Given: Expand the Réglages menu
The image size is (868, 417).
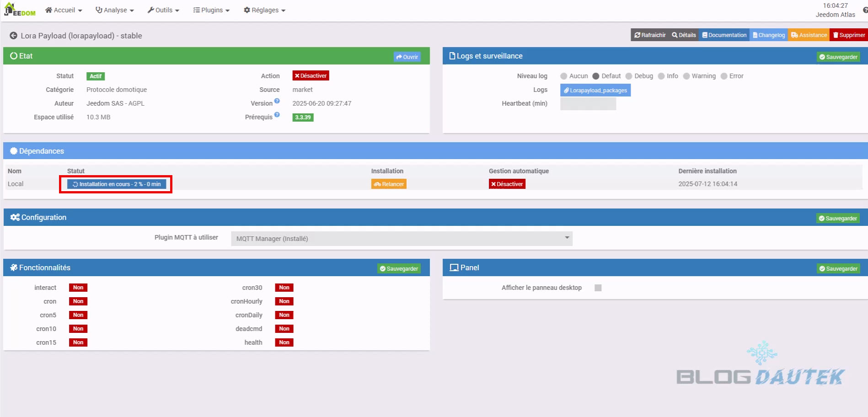Looking at the screenshot, I should point(264,10).
